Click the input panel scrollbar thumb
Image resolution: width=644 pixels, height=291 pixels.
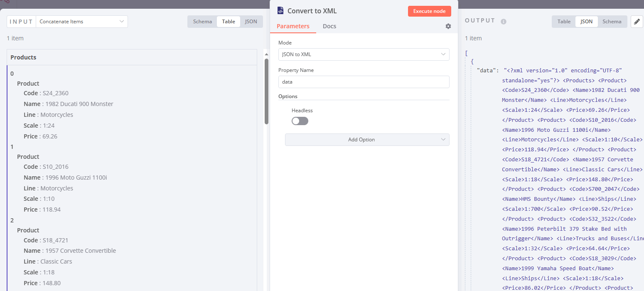[x=266, y=89]
